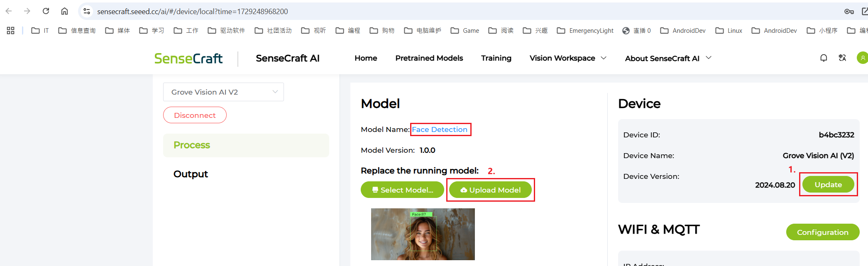This screenshot has width=868, height=266.
Task: Click the browser home icon
Action: click(64, 11)
